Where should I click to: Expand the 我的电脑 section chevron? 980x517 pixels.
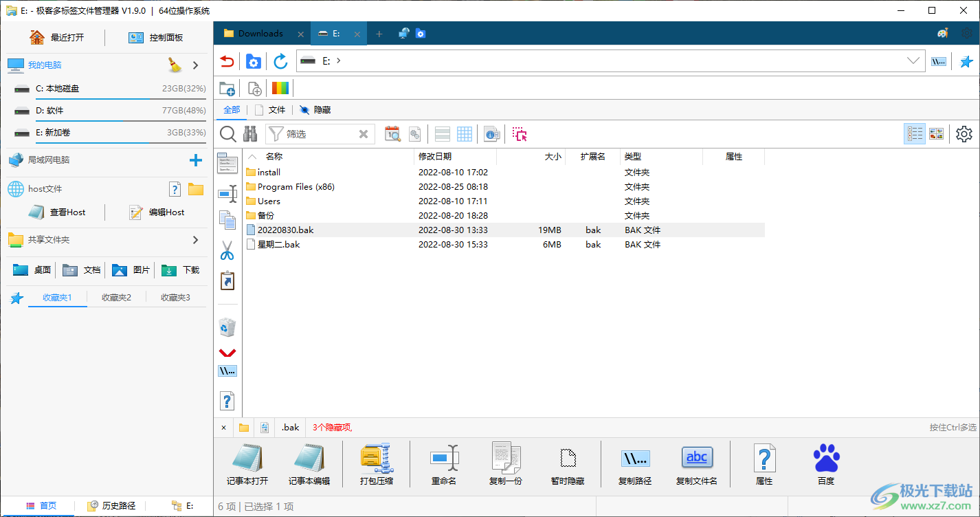point(196,65)
